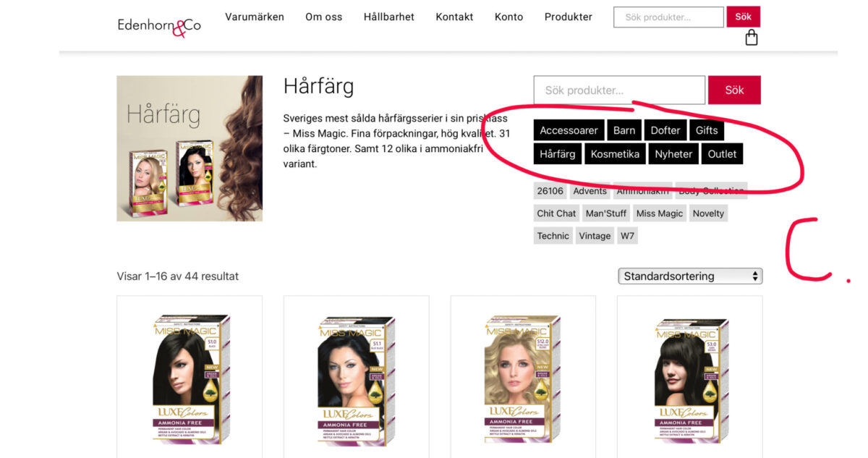Open the Standardsortering sort dropdown
This screenshot has width=868, height=458.
coord(690,276)
